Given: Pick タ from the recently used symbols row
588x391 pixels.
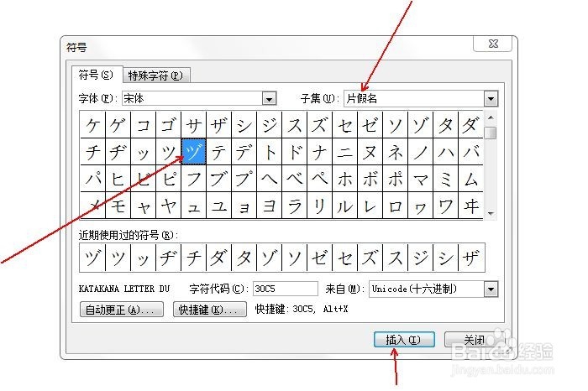Looking at the screenshot, I should tap(244, 258).
